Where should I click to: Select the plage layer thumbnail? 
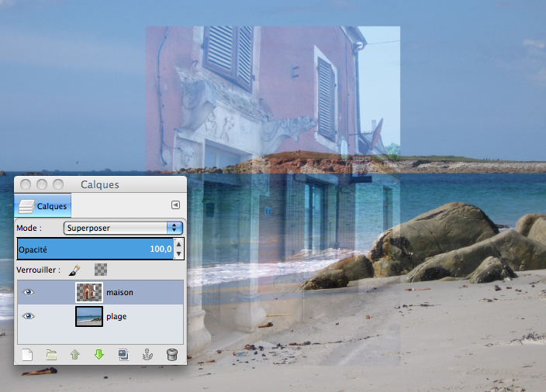89,316
